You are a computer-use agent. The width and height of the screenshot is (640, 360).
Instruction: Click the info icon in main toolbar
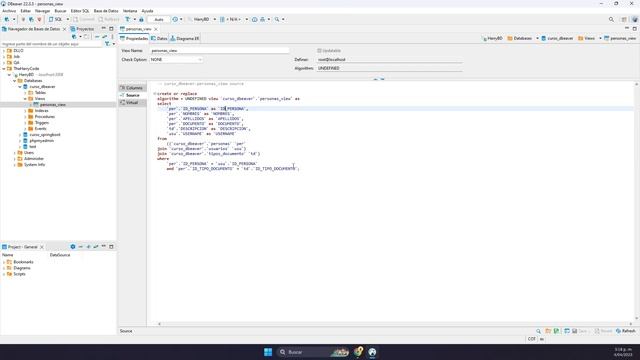pyautogui.click(x=254, y=19)
